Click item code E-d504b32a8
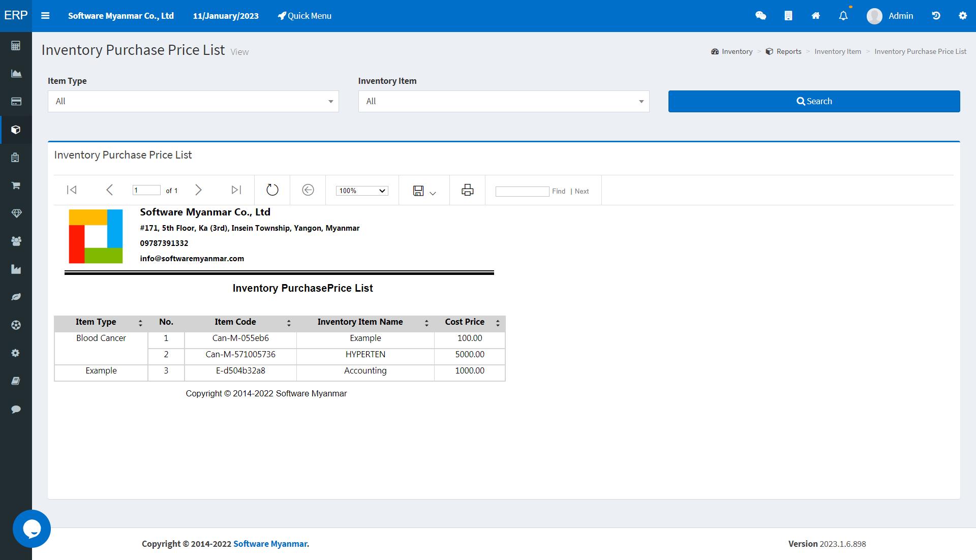The height and width of the screenshot is (560, 976). click(x=240, y=371)
